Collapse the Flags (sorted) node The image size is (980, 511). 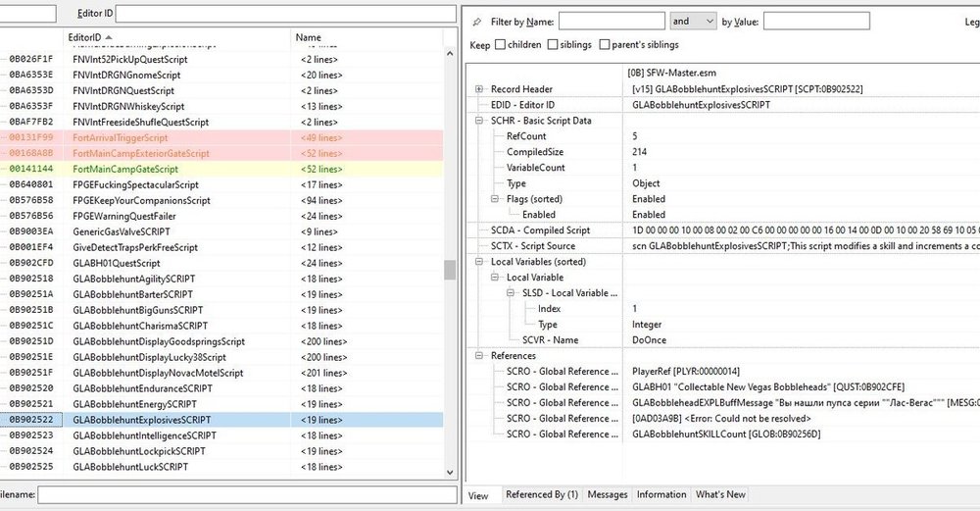[x=495, y=199]
